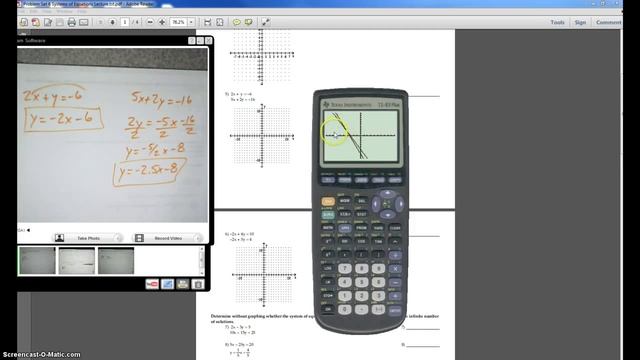The width and height of the screenshot is (640, 360).
Task: Select the third captured photo thumbnail
Action: point(116,260)
